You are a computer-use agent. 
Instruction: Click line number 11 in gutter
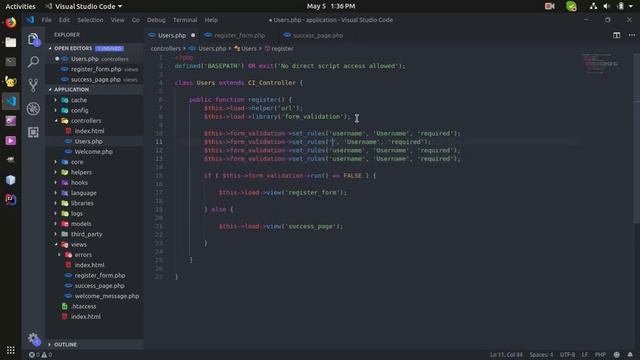pos(159,142)
